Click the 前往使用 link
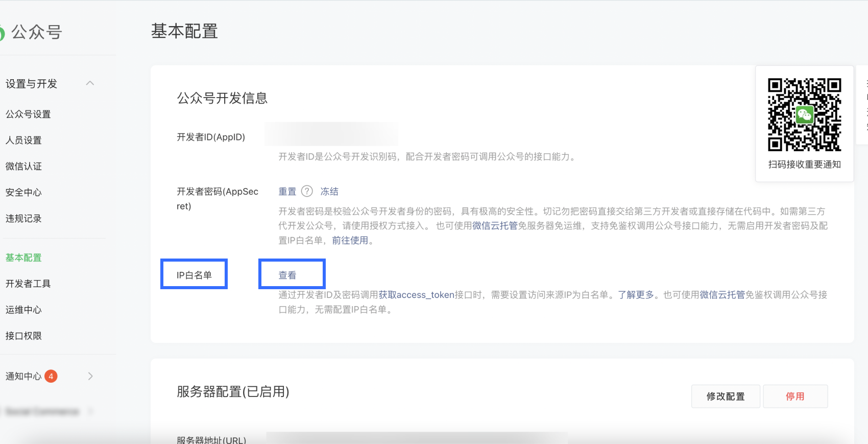The height and width of the screenshot is (444, 868). [x=350, y=240]
